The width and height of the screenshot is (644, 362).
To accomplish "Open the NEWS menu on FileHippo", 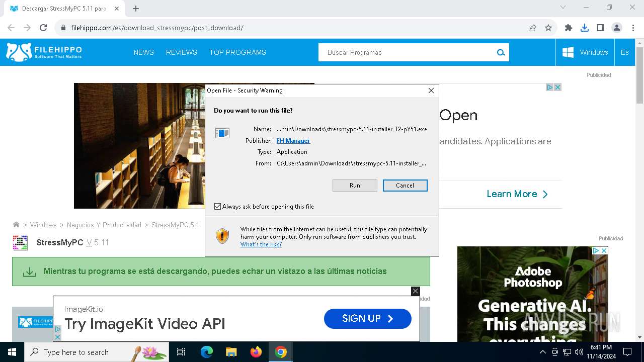I will pyautogui.click(x=144, y=52).
